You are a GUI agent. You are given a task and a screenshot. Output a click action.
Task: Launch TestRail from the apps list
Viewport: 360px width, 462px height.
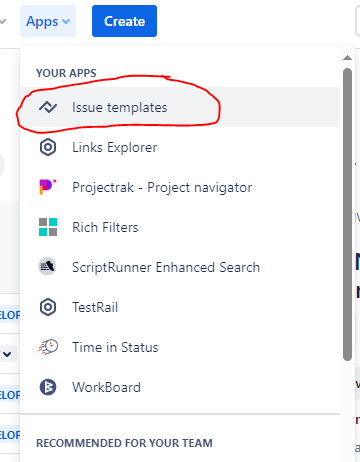[180, 307]
